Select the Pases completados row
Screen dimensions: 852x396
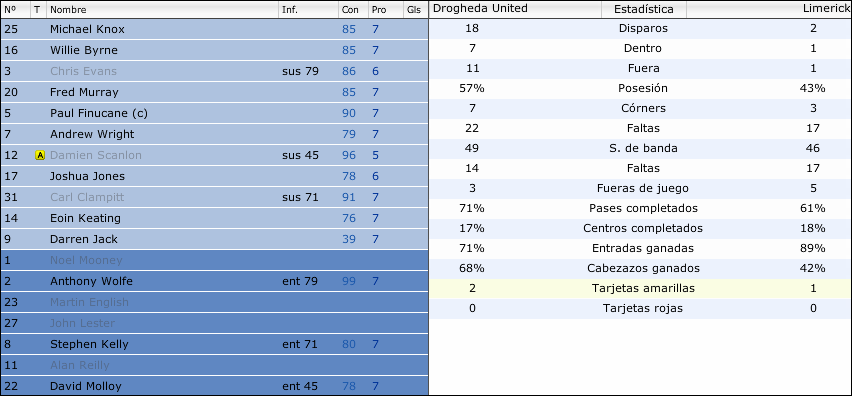[x=640, y=208]
